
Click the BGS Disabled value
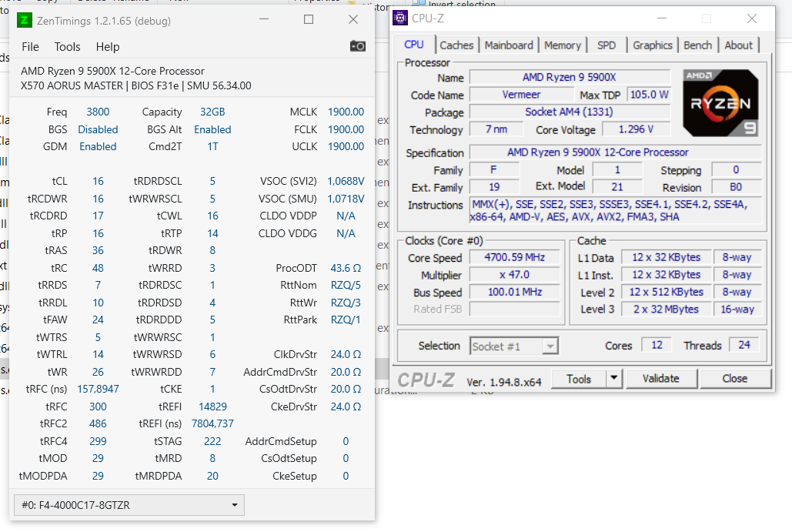coord(98,129)
